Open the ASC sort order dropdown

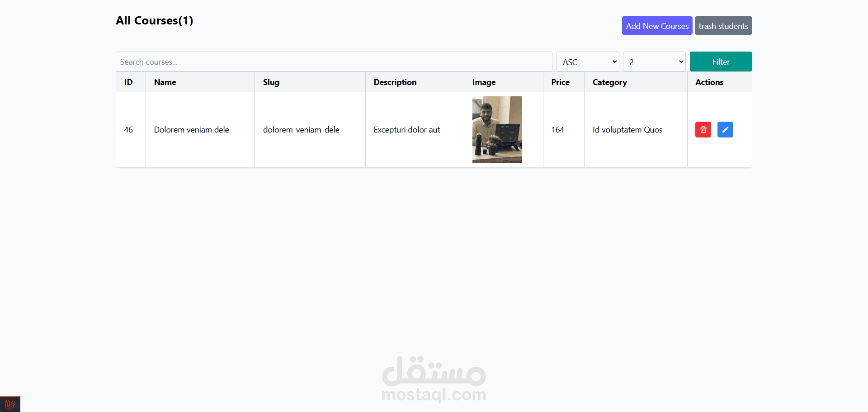point(588,62)
